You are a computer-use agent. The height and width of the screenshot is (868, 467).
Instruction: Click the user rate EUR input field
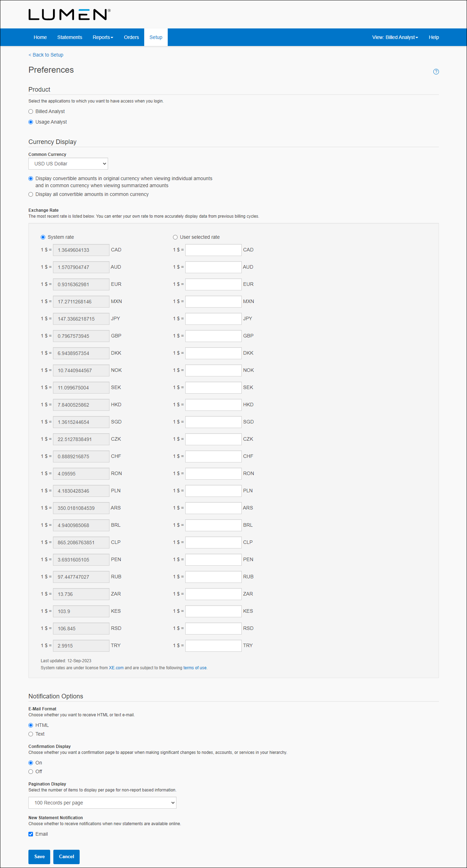point(213,284)
